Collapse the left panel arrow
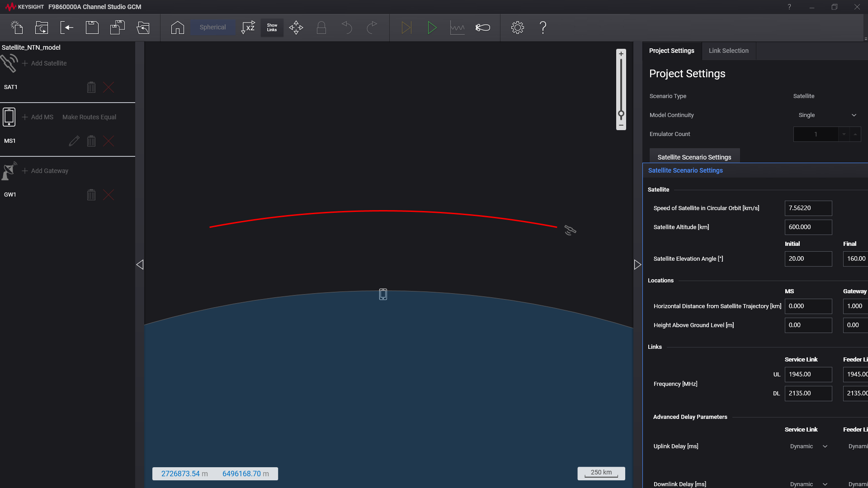868x488 pixels. click(x=140, y=265)
